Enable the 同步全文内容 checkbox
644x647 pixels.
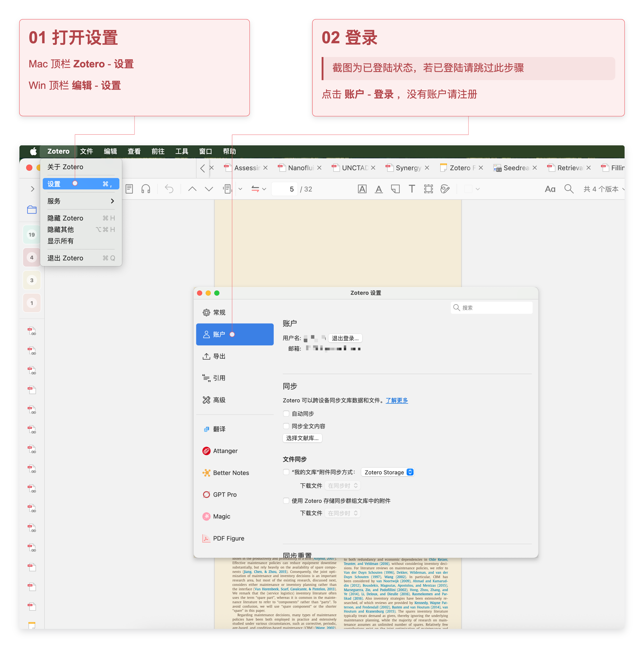(x=286, y=426)
